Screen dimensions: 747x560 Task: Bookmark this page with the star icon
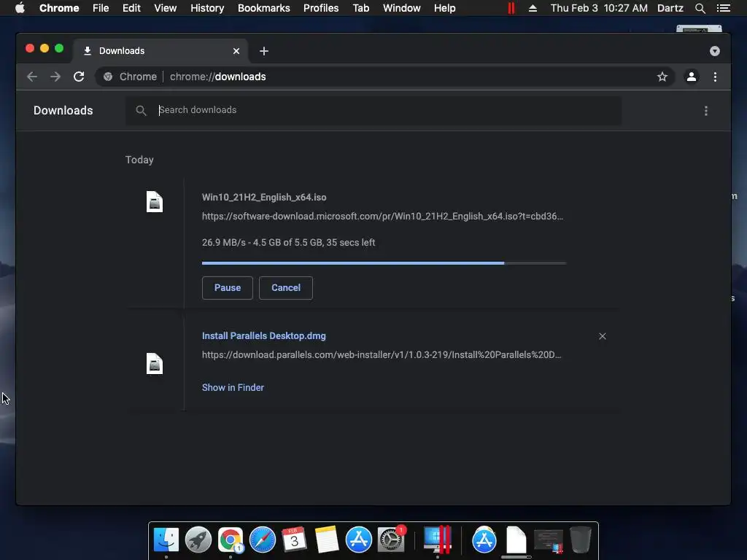(662, 77)
